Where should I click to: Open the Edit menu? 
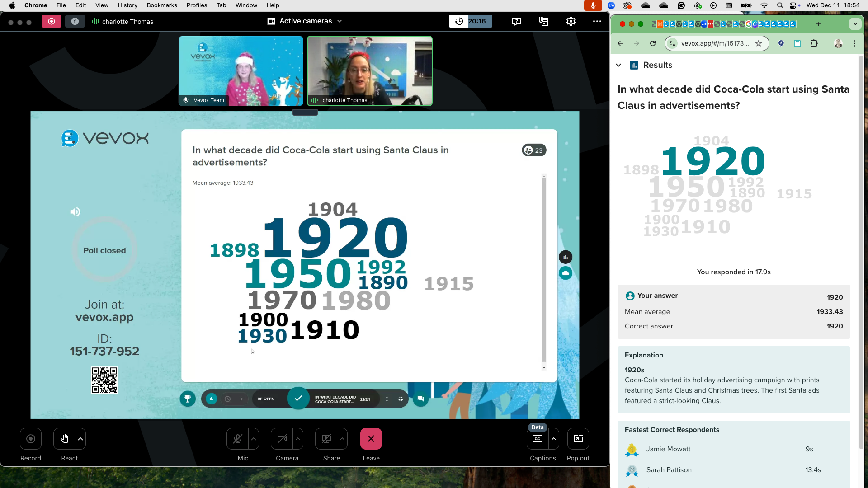(x=80, y=5)
